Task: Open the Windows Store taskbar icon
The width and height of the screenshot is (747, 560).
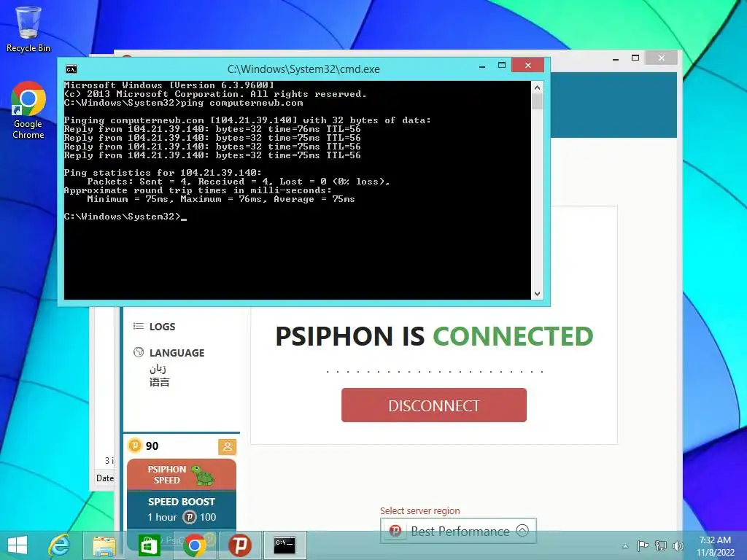Action: (x=149, y=545)
